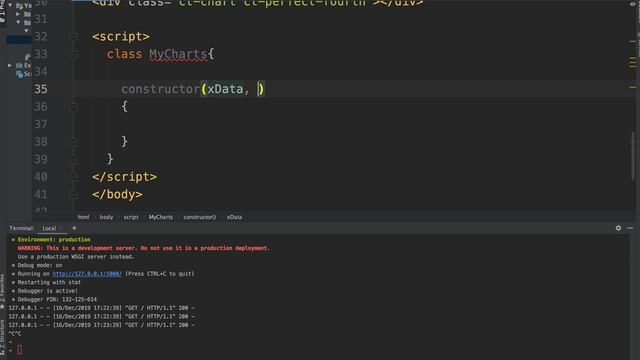Click the class keyword on line 33
Screen dimensions: 640x360
124,54
